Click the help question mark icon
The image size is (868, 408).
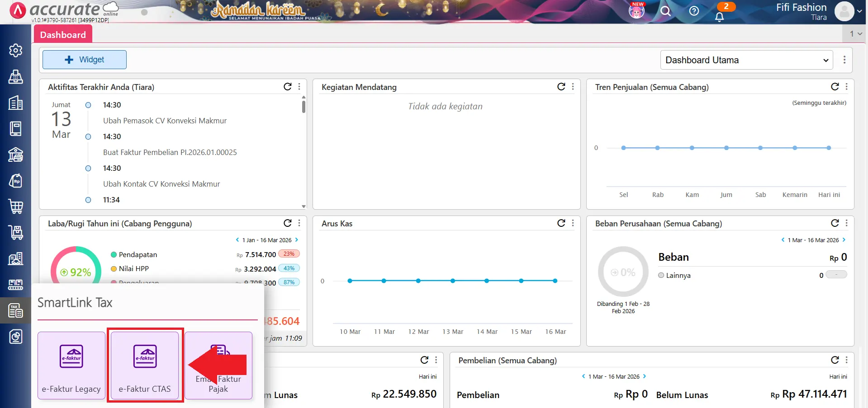694,11
